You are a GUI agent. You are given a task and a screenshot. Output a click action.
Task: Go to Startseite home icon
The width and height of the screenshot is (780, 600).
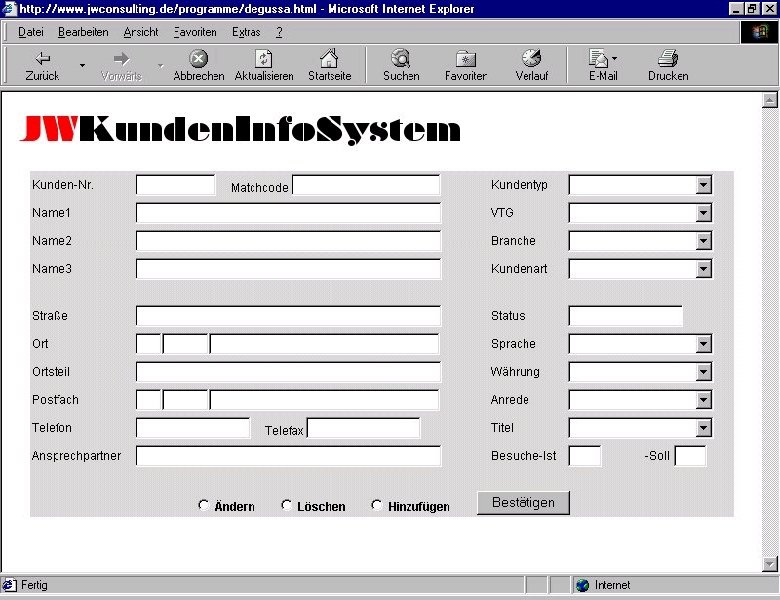tap(329, 58)
